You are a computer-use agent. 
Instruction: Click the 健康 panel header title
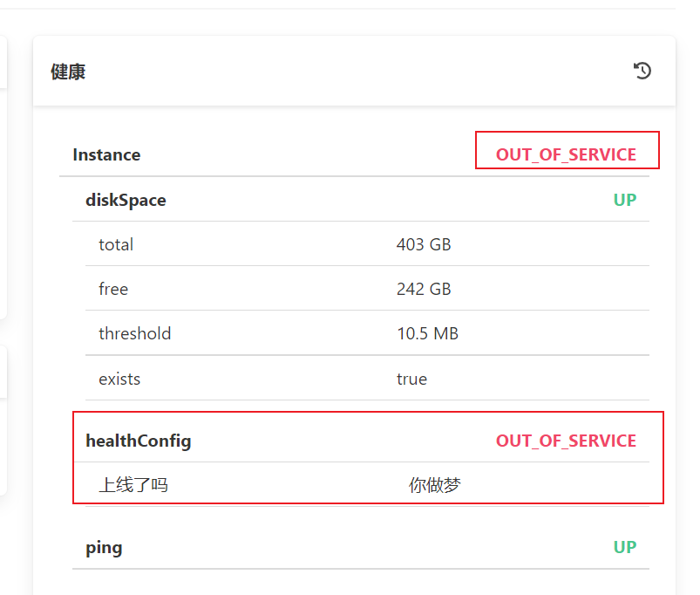(x=68, y=71)
